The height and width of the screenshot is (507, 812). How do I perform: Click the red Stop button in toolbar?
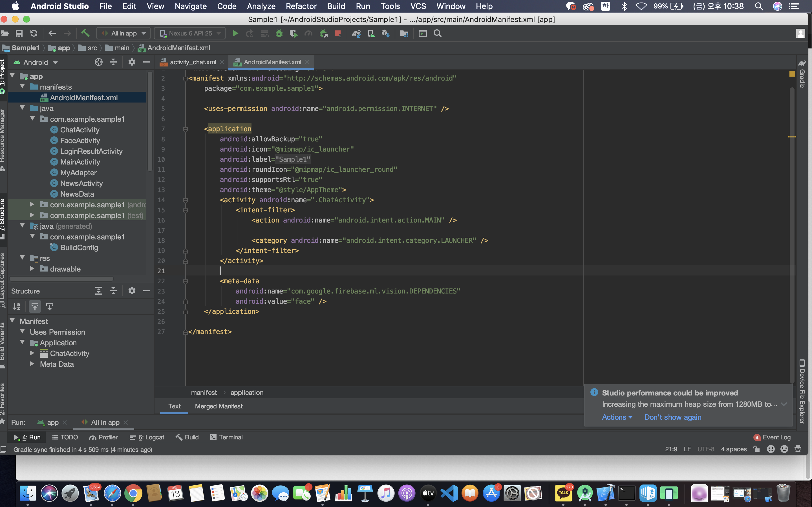[337, 33]
